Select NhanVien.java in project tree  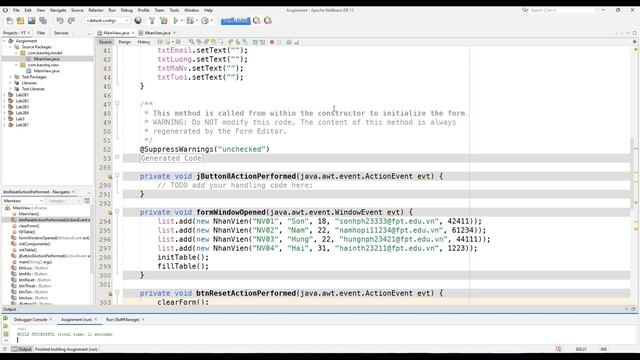[47, 59]
